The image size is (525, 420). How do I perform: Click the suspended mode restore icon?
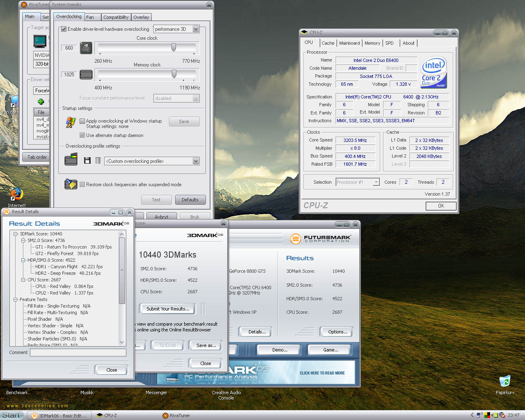(x=71, y=184)
